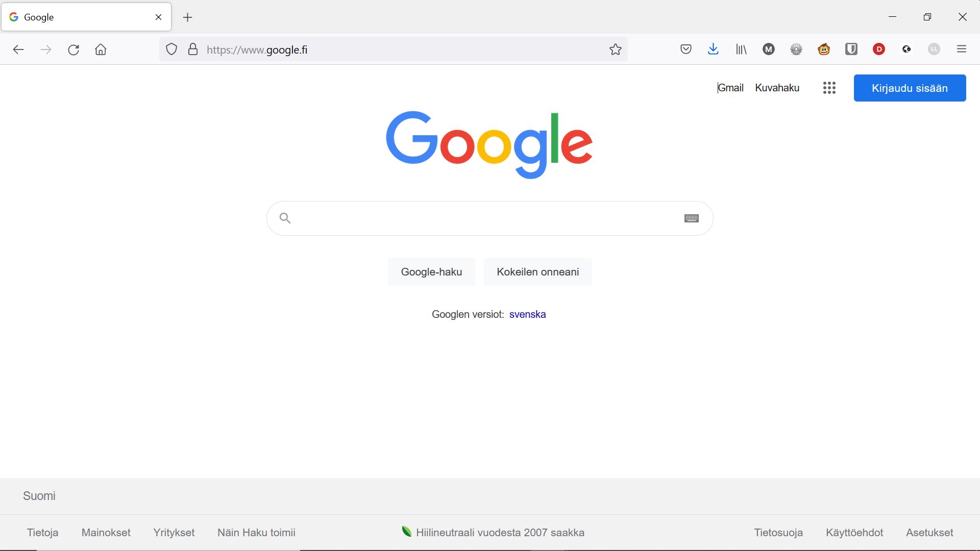
Task: Open the Kuvahaku image search link
Action: 777,88
